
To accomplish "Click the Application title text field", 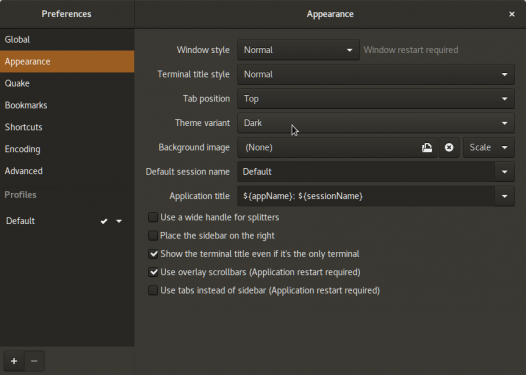I will pyautogui.click(x=366, y=196).
